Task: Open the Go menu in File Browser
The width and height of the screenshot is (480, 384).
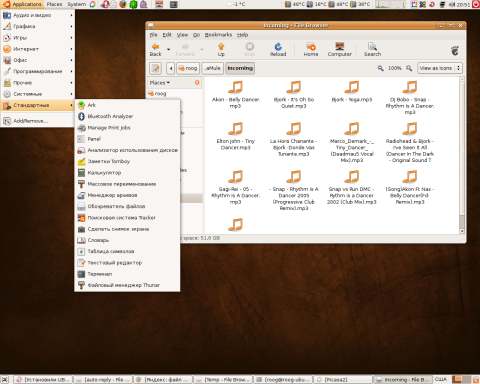Action: [x=196, y=35]
